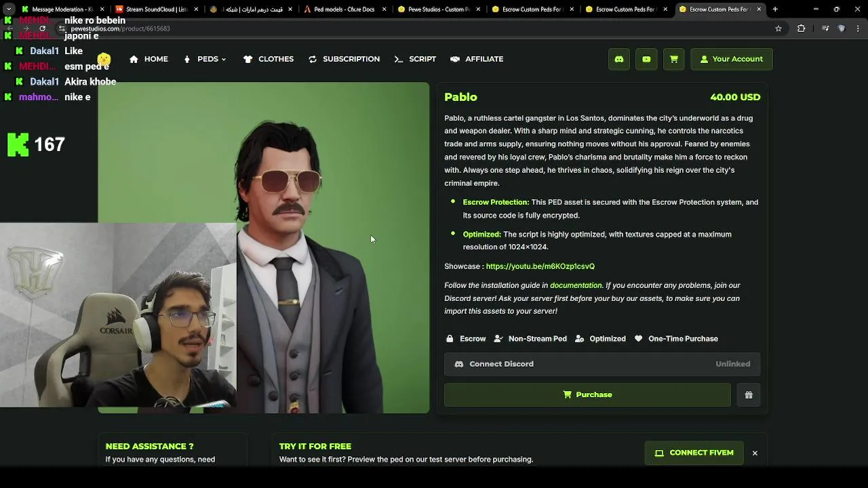Open the SUBSCRIPTION menu item
This screenshot has width=868, height=488.
coord(344,59)
